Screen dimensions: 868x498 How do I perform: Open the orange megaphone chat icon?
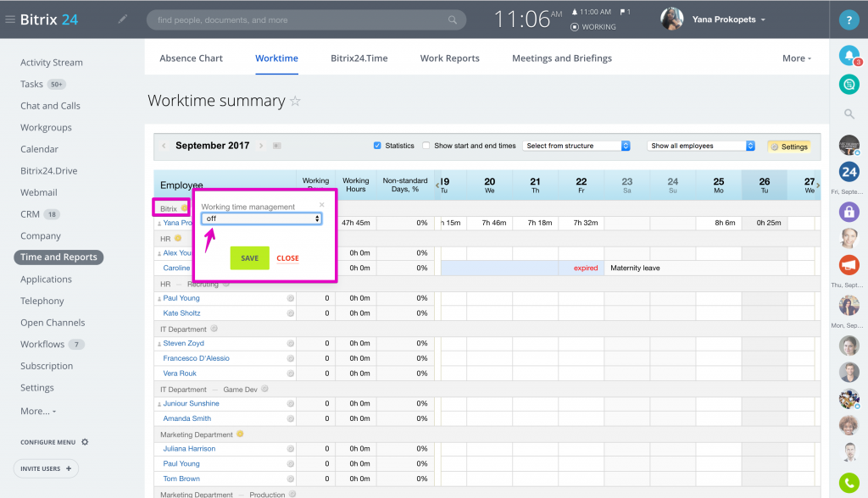849,265
